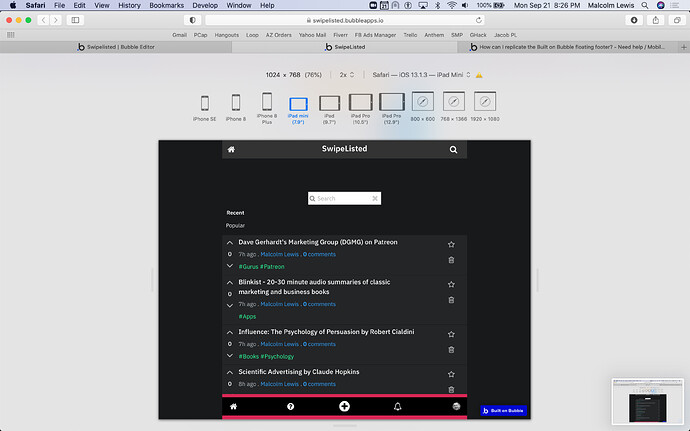Upvote the Blinkist post
This screenshot has width=690, height=431.
pyautogui.click(x=230, y=283)
